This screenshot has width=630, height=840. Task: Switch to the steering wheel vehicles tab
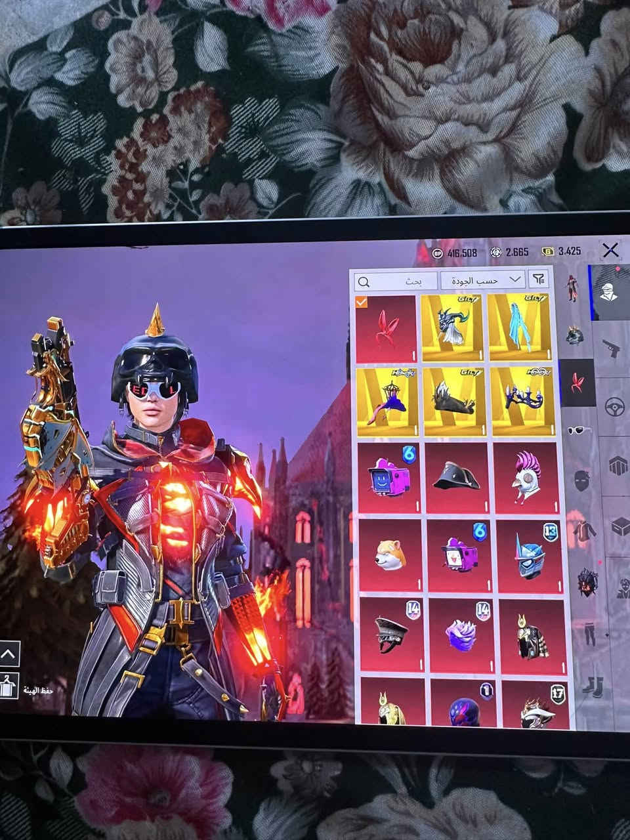(x=616, y=406)
